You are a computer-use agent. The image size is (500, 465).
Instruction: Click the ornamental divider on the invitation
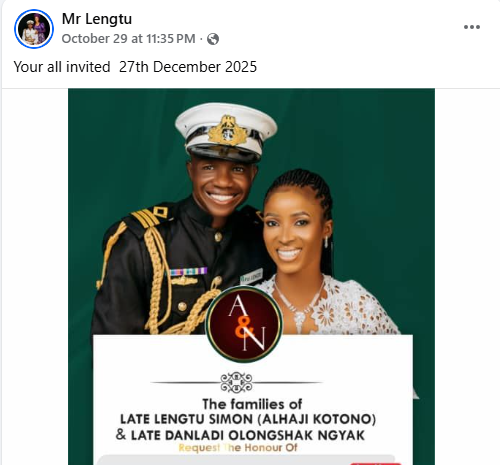236,382
